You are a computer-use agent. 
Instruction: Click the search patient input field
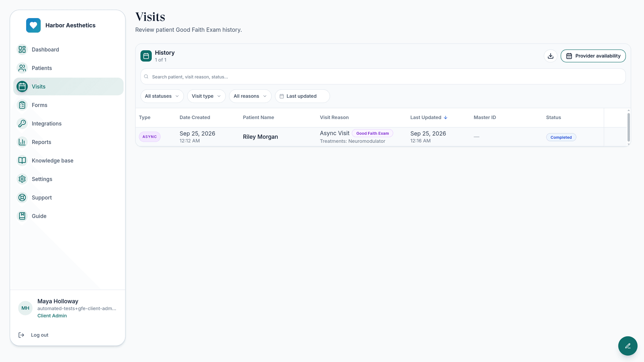coord(383,76)
